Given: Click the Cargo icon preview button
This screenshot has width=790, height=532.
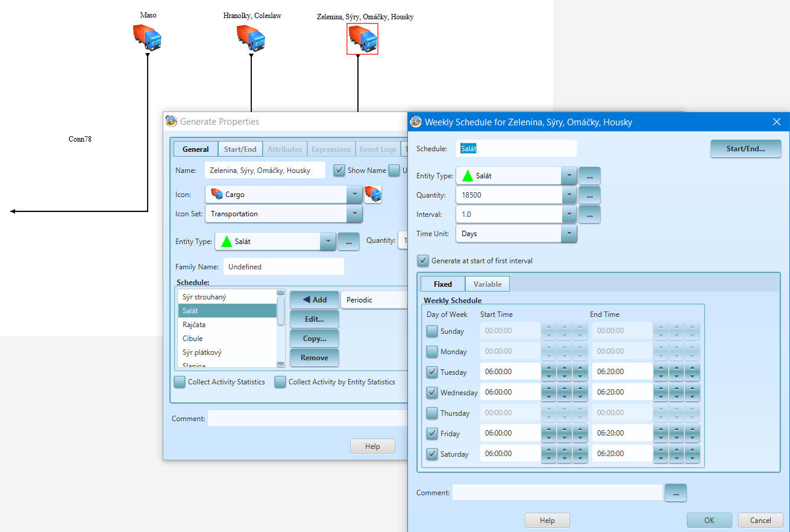Looking at the screenshot, I should click(x=373, y=195).
